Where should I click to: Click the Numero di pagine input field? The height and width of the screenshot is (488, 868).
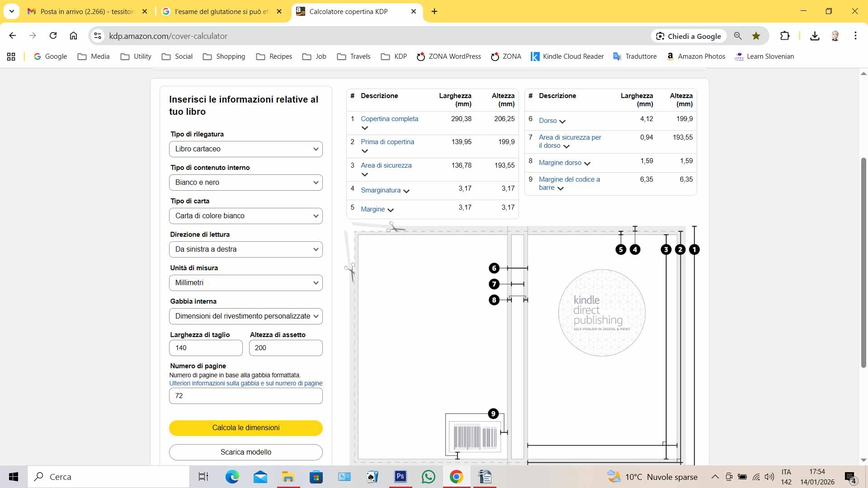click(245, 396)
